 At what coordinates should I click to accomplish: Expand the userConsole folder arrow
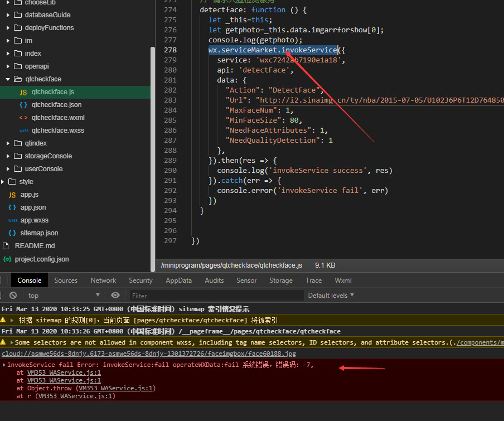[8, 169]
